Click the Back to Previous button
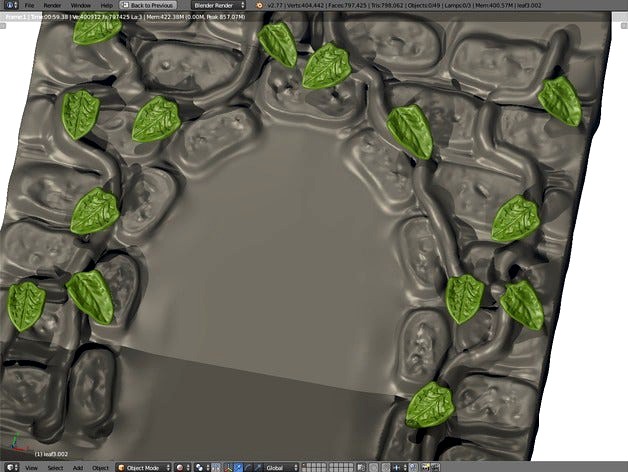This screenshot has width=628, height=472. (152, 5)
